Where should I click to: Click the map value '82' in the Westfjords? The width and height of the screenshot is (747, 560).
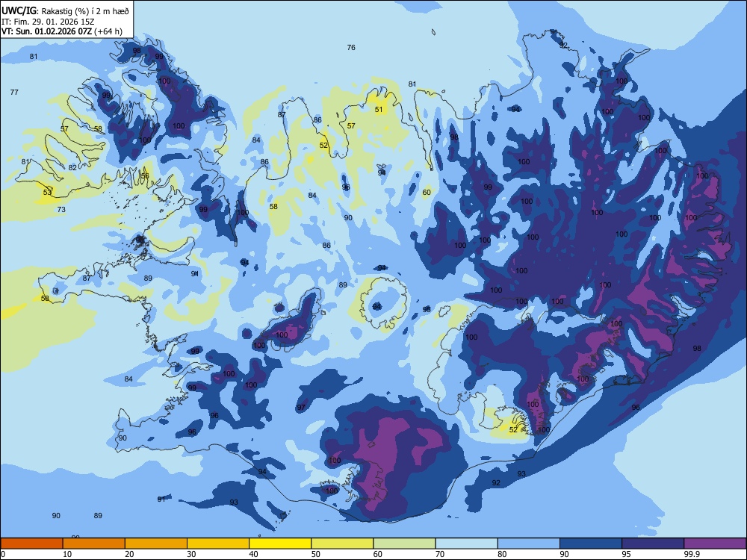(72, 167)
